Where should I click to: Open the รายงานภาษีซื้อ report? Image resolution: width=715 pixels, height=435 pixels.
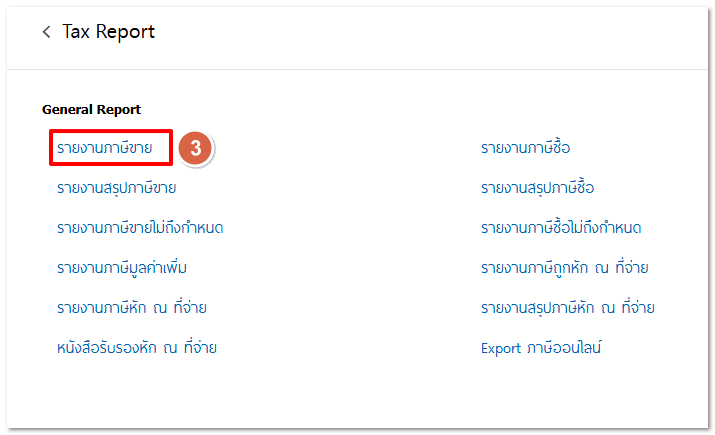point(525,148)
